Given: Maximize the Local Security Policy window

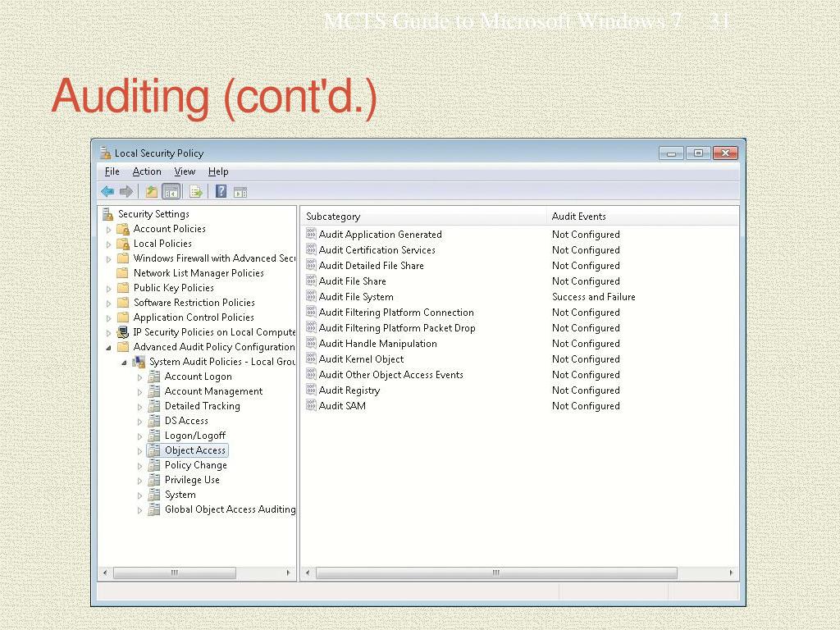Looking at the screenshot, I should tap(698, 153).
